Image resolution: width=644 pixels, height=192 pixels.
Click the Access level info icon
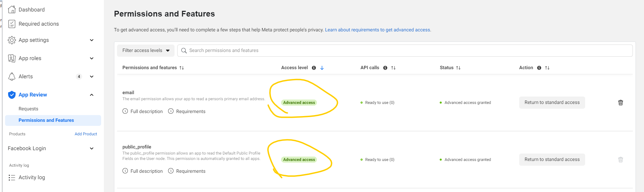(314, 68)
